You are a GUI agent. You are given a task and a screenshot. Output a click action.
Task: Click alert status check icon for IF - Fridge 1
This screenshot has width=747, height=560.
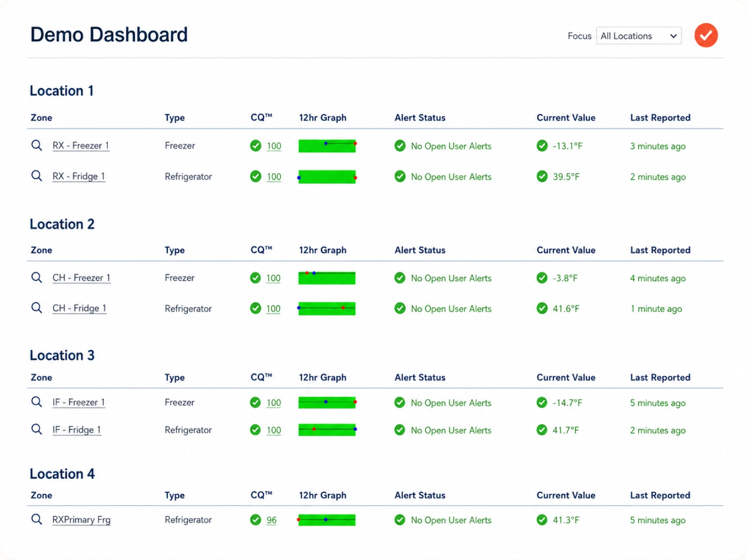tap(400, 430)
